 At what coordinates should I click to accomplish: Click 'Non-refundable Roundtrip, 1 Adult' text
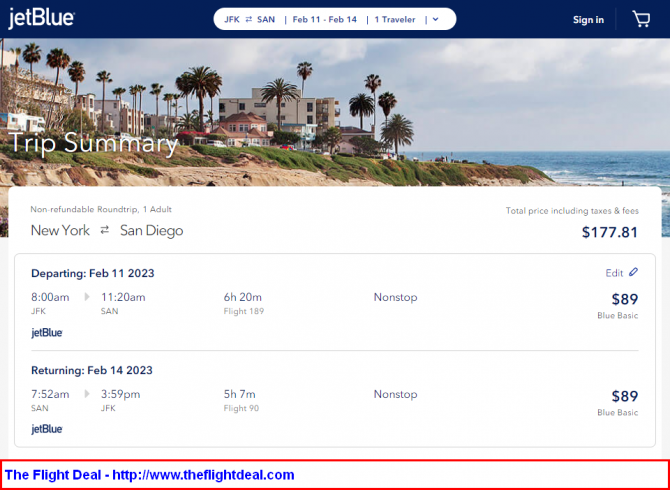pos(101,209)
